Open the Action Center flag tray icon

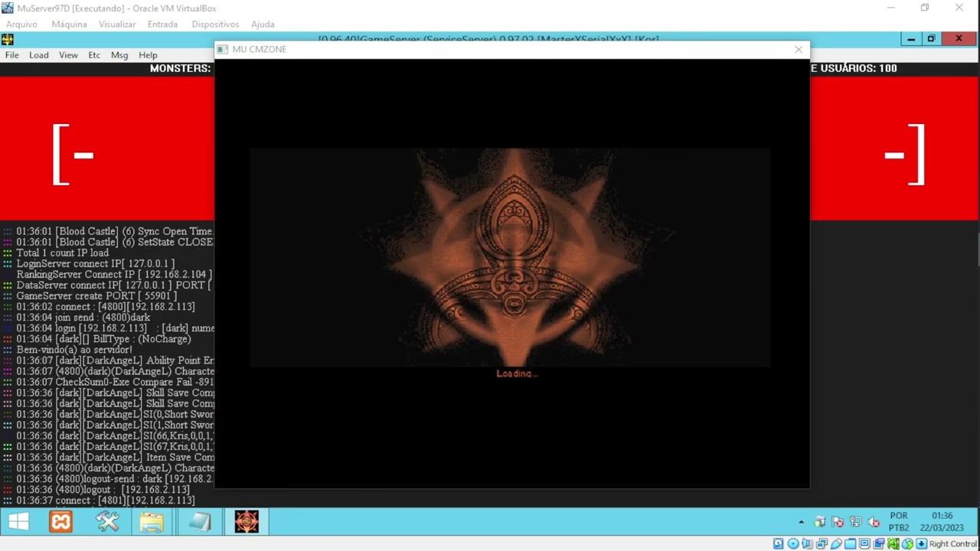tap(838, 522)
